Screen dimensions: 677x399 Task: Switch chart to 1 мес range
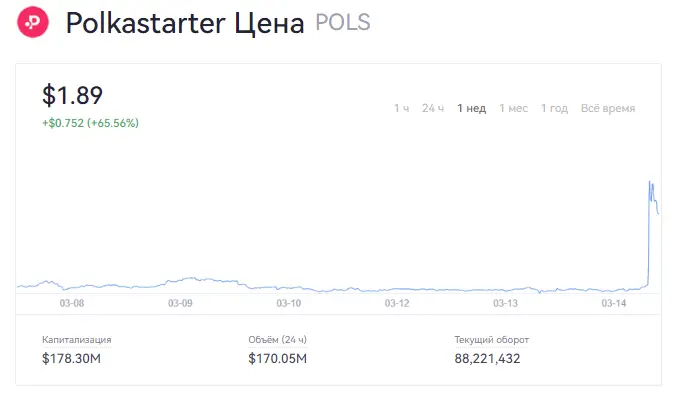[x=513, y=108]
